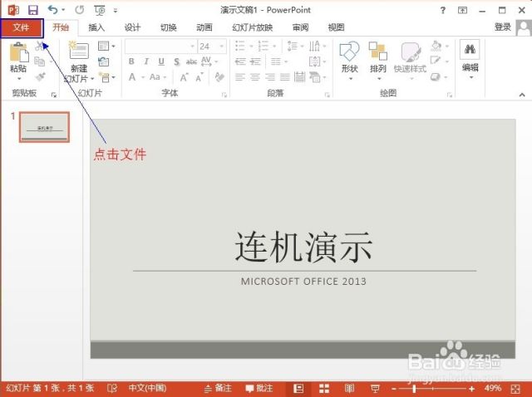Viewport: 532px width, 397px height.
Task: Switch to the 幻灯片放映 tab
Action: click(252, 27)
